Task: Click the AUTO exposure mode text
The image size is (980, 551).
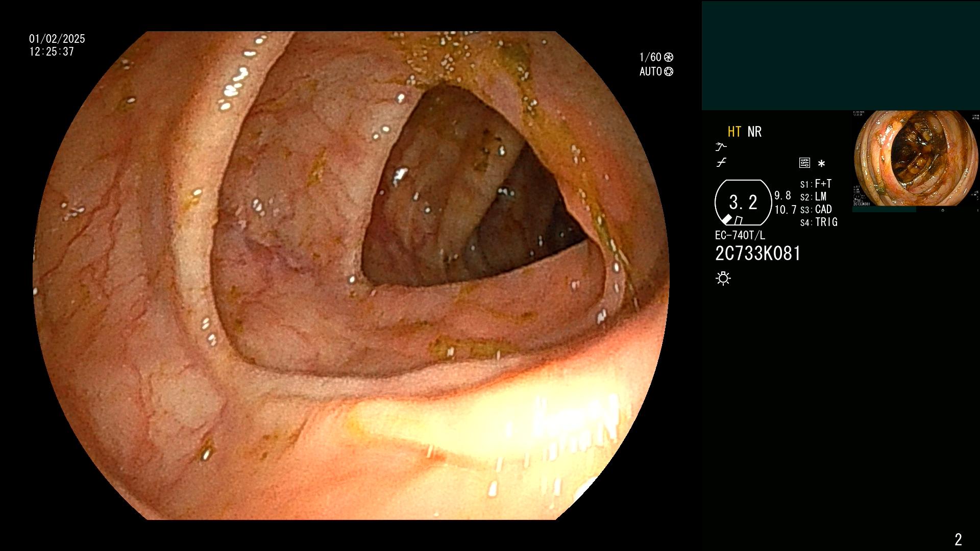Action: [x=651, y=72]
